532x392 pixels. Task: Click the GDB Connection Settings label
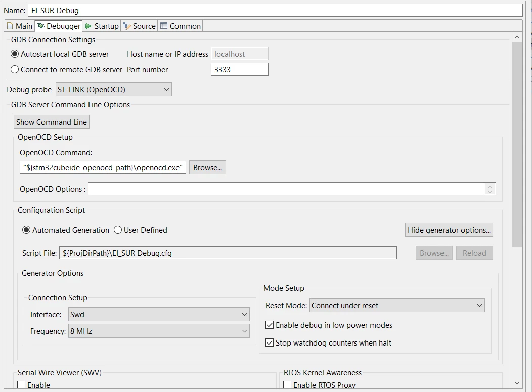tap(53, 39)
